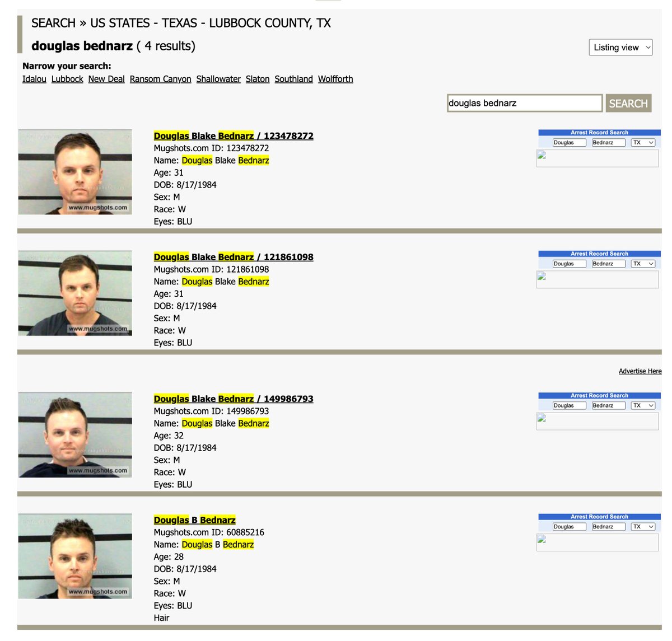Click 'Mugshots.com ID: 149986793' text

[211, 411]
